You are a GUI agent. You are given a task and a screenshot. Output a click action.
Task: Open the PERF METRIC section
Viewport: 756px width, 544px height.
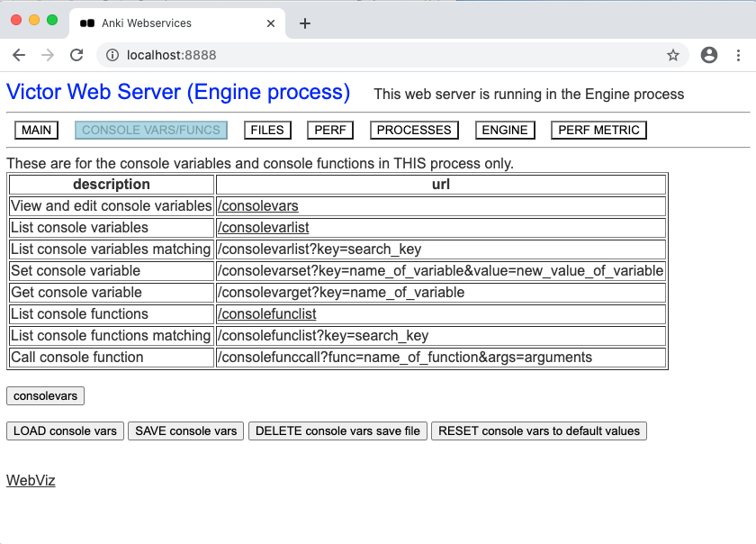click(598, 130)
